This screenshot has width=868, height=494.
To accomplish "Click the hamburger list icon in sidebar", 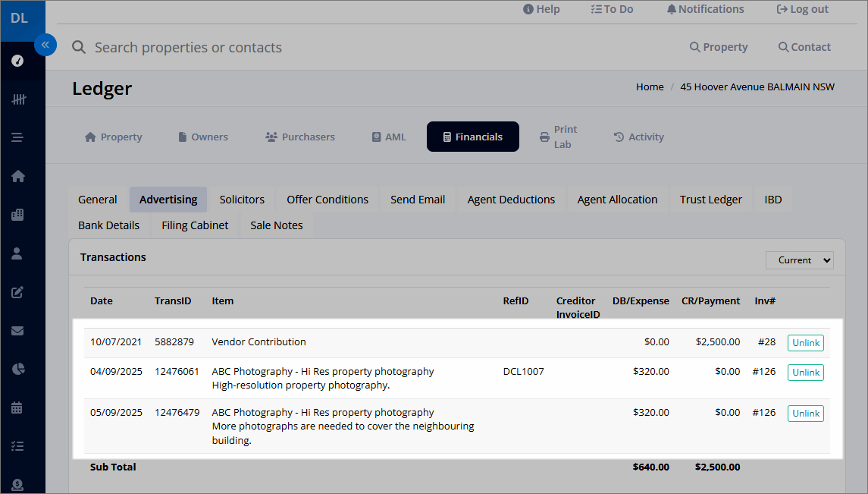I will tap(17, 137).
